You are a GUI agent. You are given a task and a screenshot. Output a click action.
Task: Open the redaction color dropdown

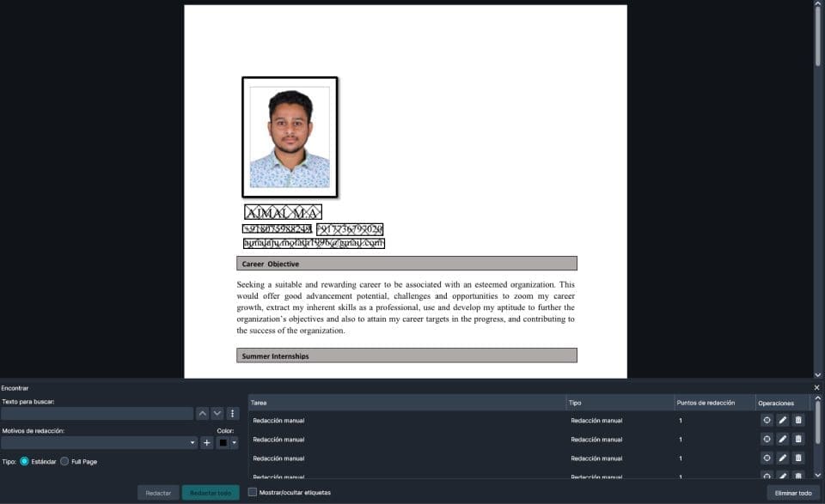coord(234,442)
